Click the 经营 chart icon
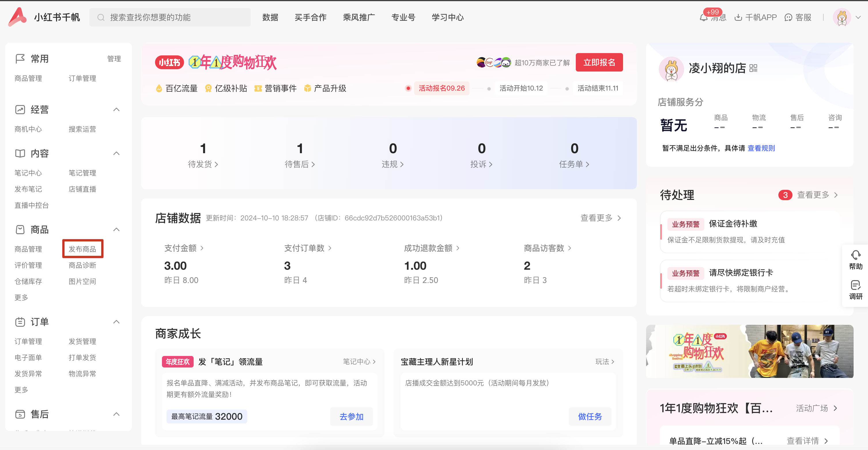This screenshot has width=868, height=450. [20, 110]
